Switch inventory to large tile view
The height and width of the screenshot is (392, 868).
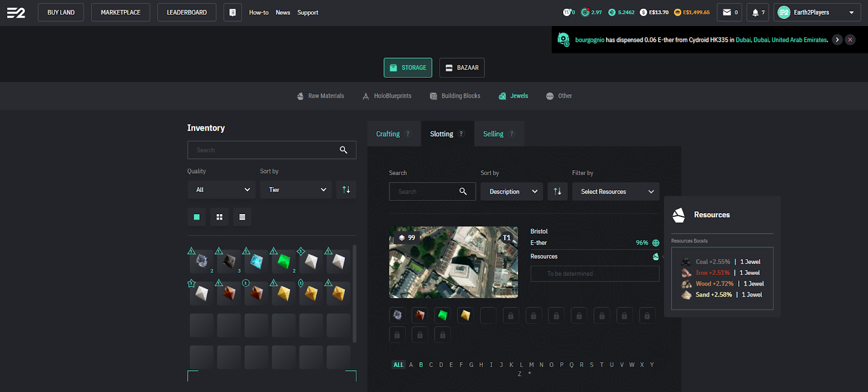[x=197, y=217]
